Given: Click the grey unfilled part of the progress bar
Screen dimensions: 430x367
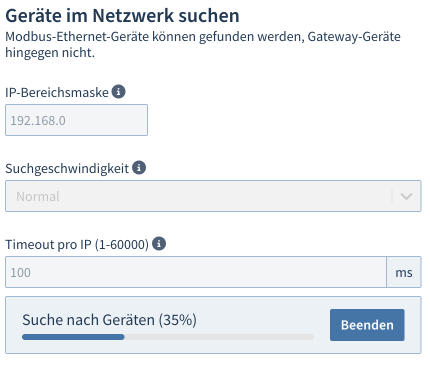Looking at the screenshot, I should [x=219, y=337].
